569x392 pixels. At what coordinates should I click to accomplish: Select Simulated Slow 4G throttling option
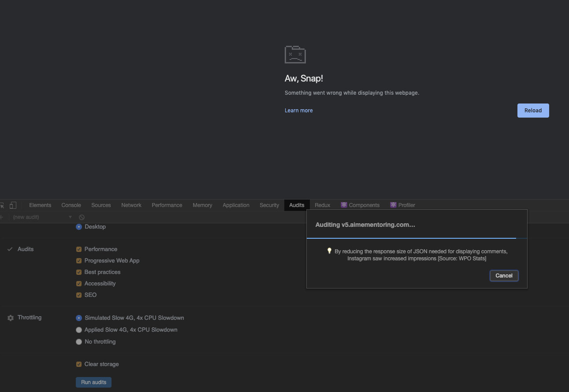point(79,318)
